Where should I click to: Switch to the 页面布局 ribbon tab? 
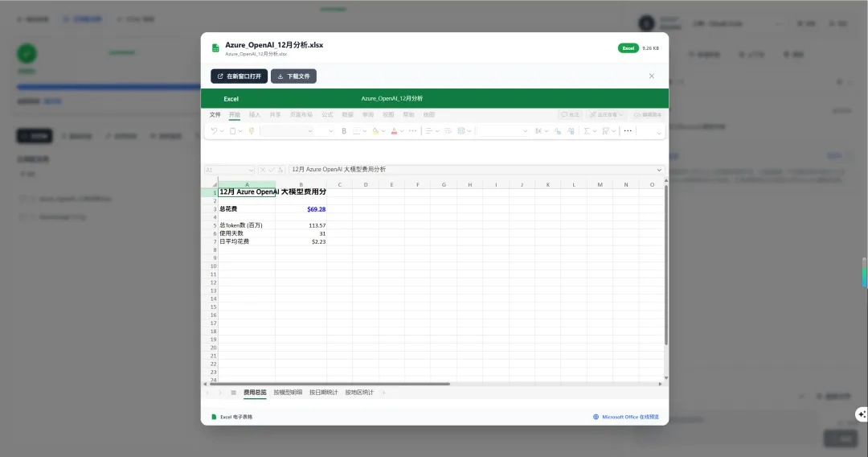coord(301,115)
